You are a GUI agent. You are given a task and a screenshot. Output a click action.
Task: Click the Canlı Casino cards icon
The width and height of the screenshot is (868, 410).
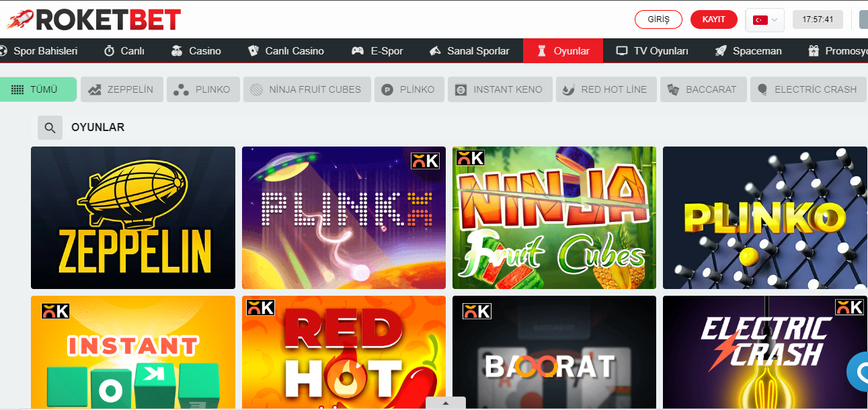253,51
